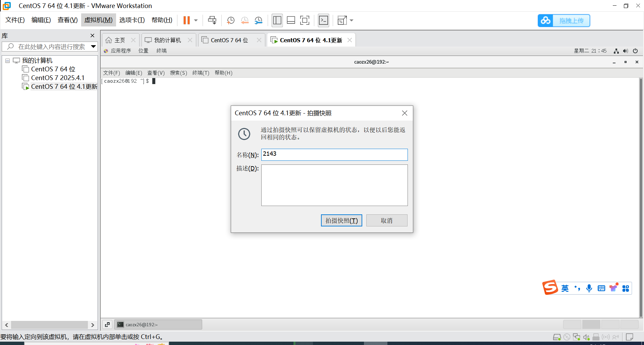Open the power options dropdown arrow

coord(196,20)
